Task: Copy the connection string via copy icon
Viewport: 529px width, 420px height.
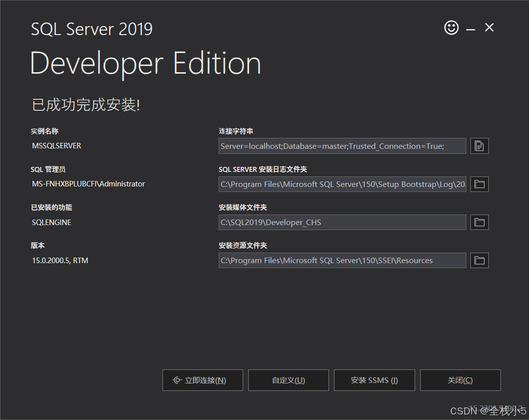Action: [479, 146]
